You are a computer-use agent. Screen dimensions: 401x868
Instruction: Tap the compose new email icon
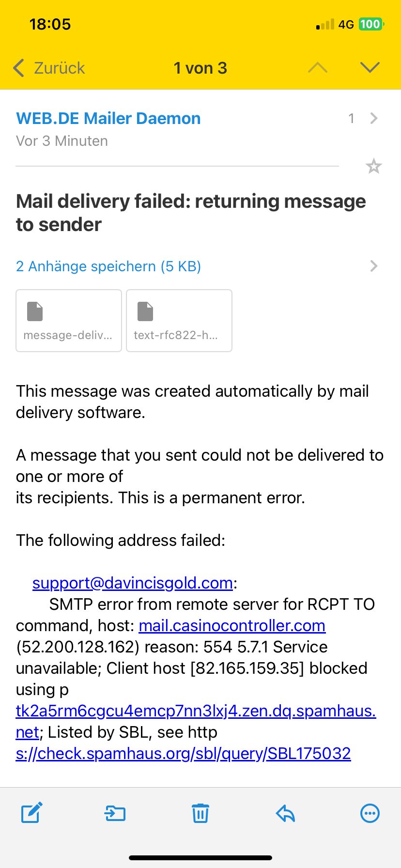click(32, 813)
